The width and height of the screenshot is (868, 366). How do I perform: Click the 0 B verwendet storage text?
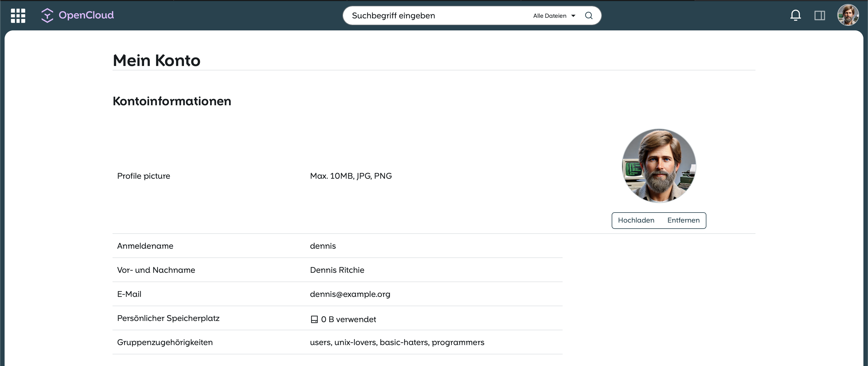[x=348, y=319]
